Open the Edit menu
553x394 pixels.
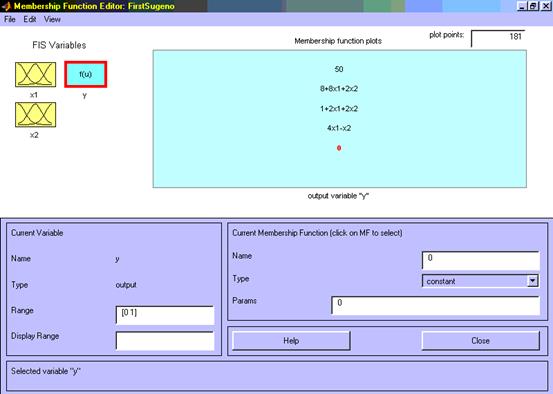[30, 19]
